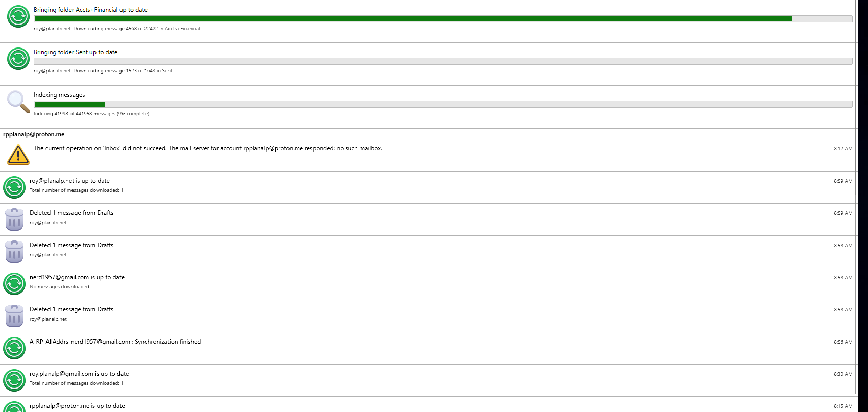Click the Accts+Financial download progress bar
Screen dimensions: 868x412
click(443, 19)
